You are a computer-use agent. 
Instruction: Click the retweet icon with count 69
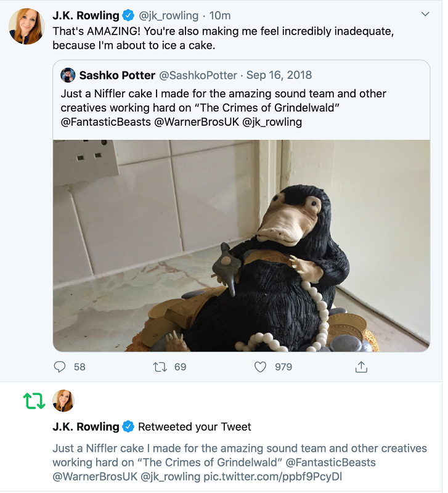click(x=160, y=367)
